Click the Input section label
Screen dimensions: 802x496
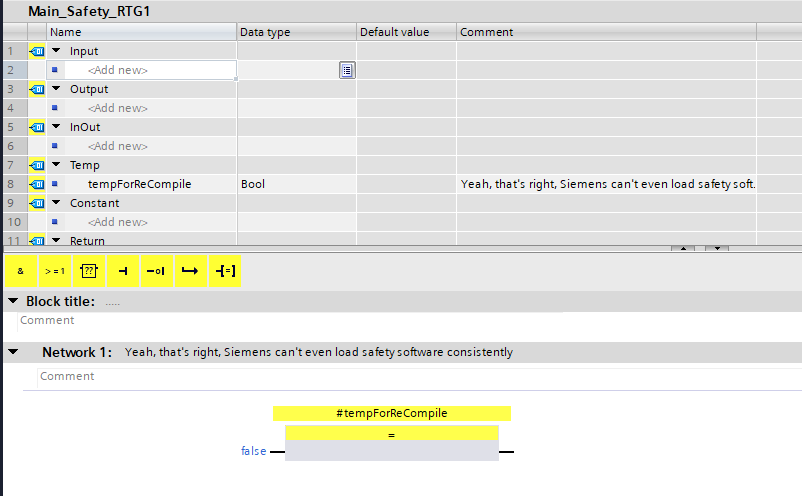[84, 51]
